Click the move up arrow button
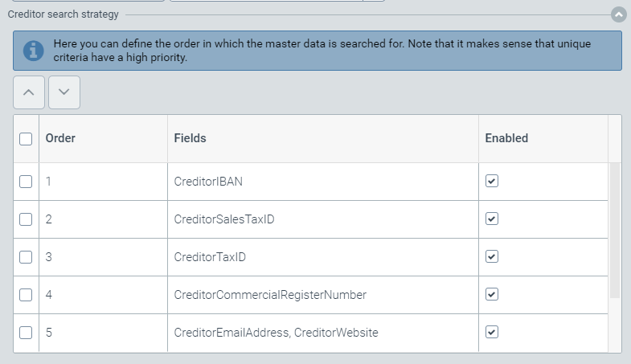Viewport: 631px width, 364px height. (x=29, y=92)
